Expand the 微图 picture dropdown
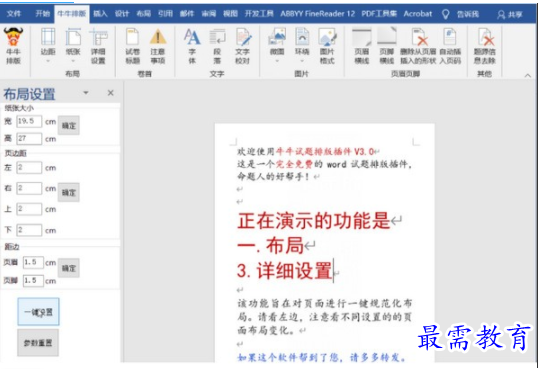Viewport: 539px width, 369px height. point(277,61)
